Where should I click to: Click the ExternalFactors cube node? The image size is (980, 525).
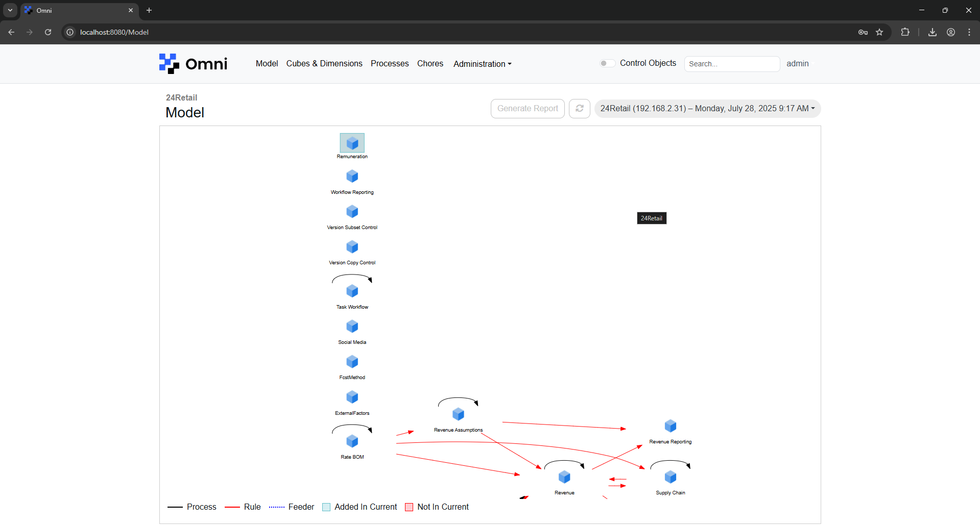click(352, 397)
